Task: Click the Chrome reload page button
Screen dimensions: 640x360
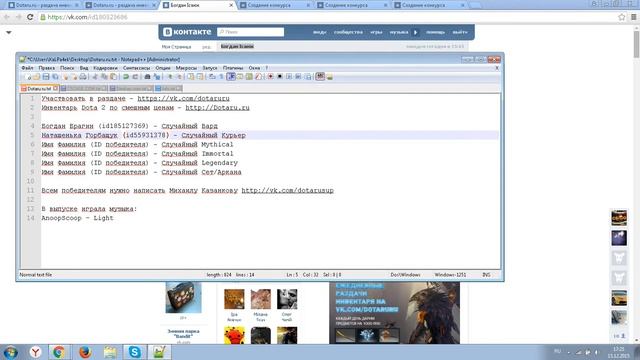Action: point(30,17)
